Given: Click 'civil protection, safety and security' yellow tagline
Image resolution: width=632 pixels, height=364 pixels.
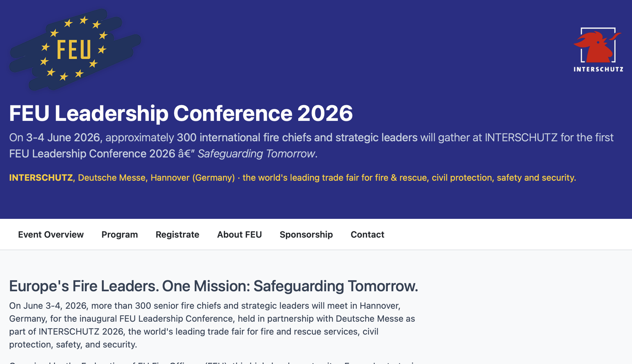Looking at the screenshot, I should (x=503, y=178).
